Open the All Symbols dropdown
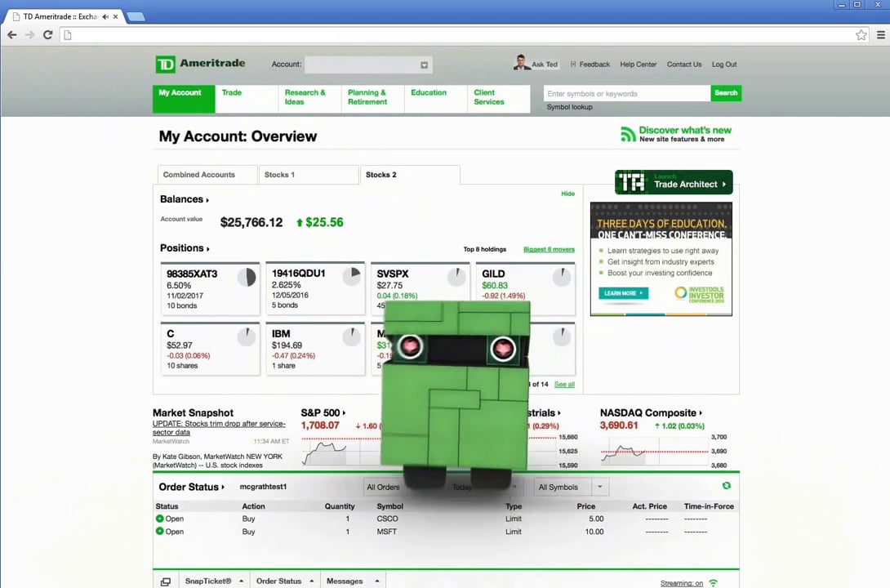Viewport: 890px width, 588px height. [572, 487]
